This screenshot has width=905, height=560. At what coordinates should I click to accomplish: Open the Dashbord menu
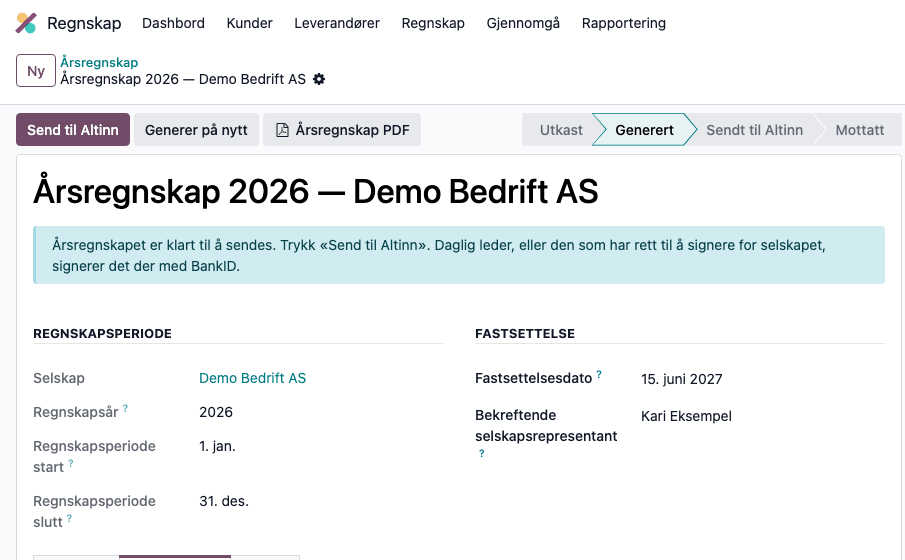click(x=173, y=23)
